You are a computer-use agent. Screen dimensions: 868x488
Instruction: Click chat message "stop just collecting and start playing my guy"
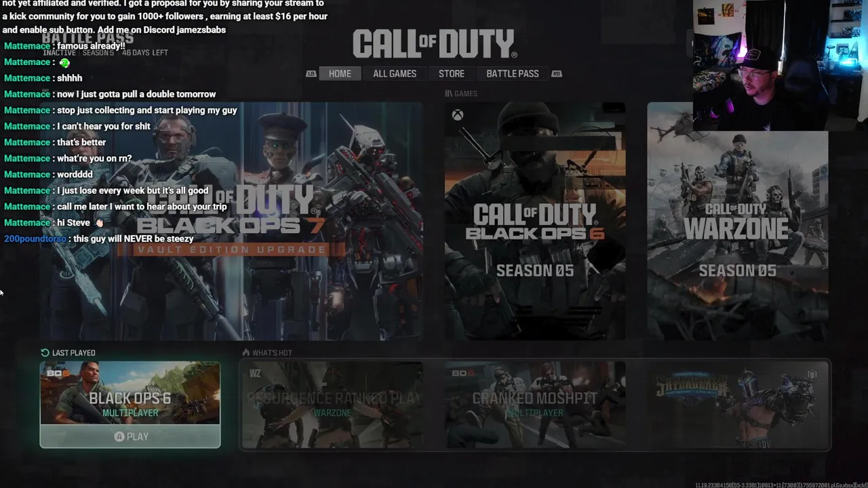(x=147, y=110)
